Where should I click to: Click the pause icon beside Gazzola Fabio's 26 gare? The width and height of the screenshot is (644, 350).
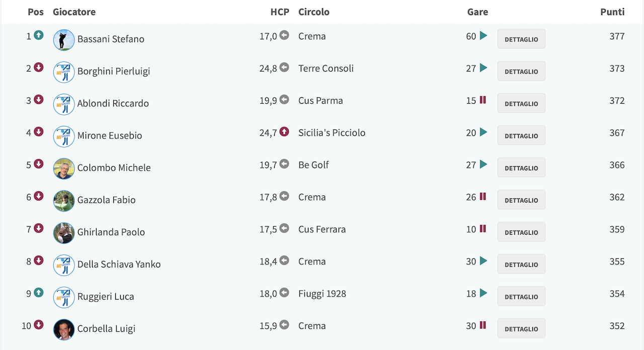483,196
